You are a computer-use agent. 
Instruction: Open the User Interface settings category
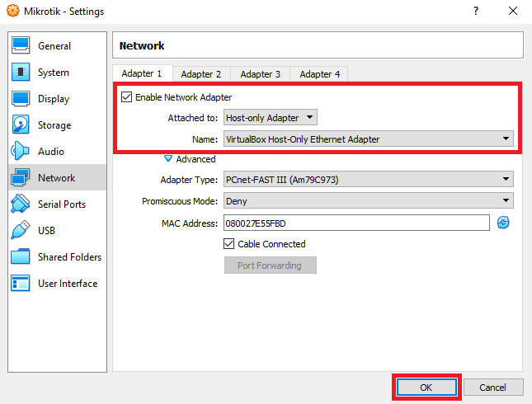(x=58, y=283)
